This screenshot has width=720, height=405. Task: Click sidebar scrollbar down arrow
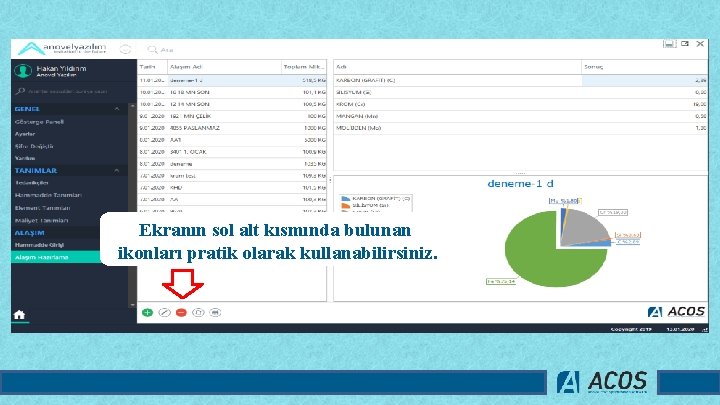click(132, 304)
